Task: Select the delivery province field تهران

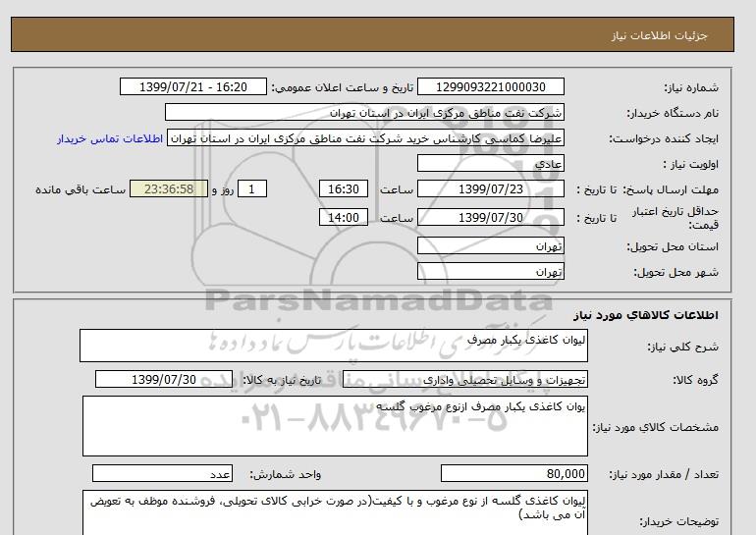Action: coord(490,245)
